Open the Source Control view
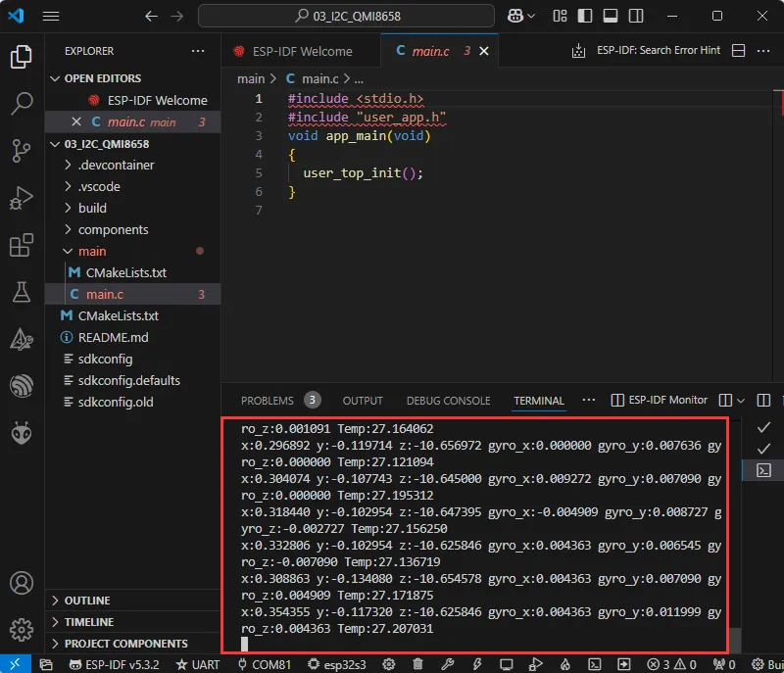 pos(22,150)
